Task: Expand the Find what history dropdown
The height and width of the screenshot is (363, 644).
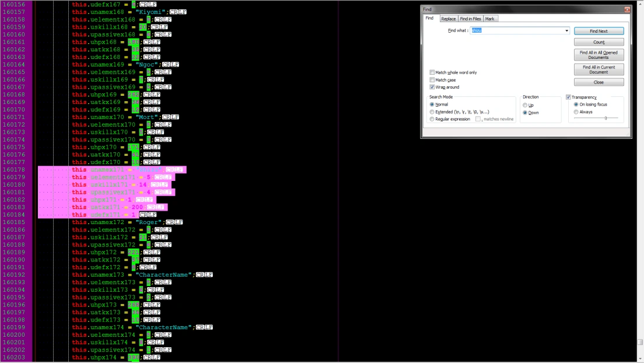Action: [x=567, y=31]
